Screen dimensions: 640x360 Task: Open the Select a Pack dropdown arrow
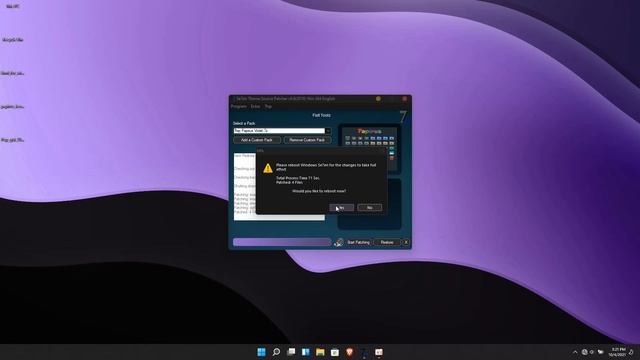click(x=328, y=131)
